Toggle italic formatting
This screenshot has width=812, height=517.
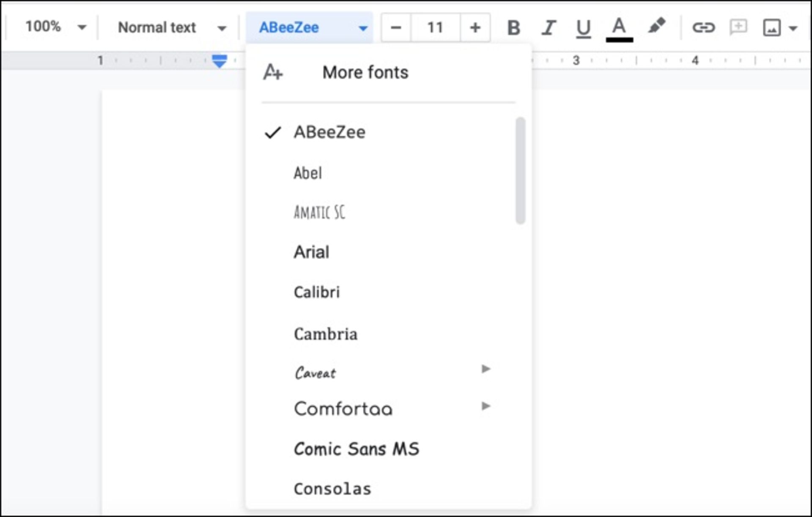(548, 28)
